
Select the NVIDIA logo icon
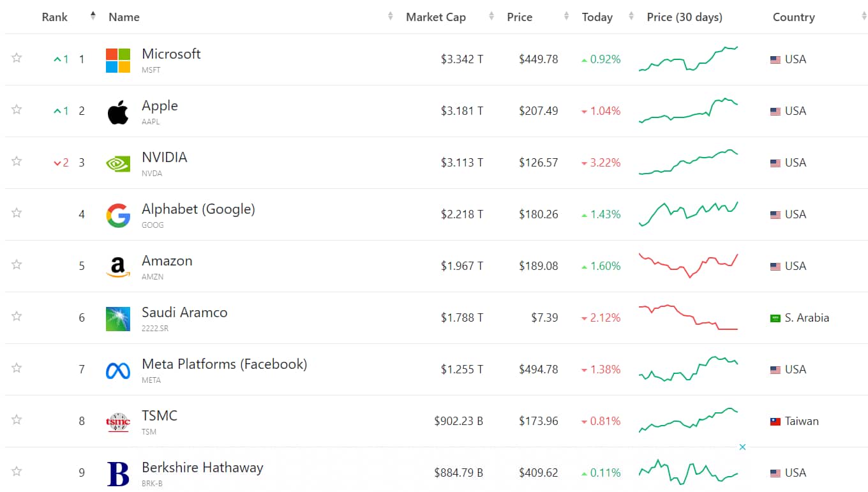tap(117, 162)
